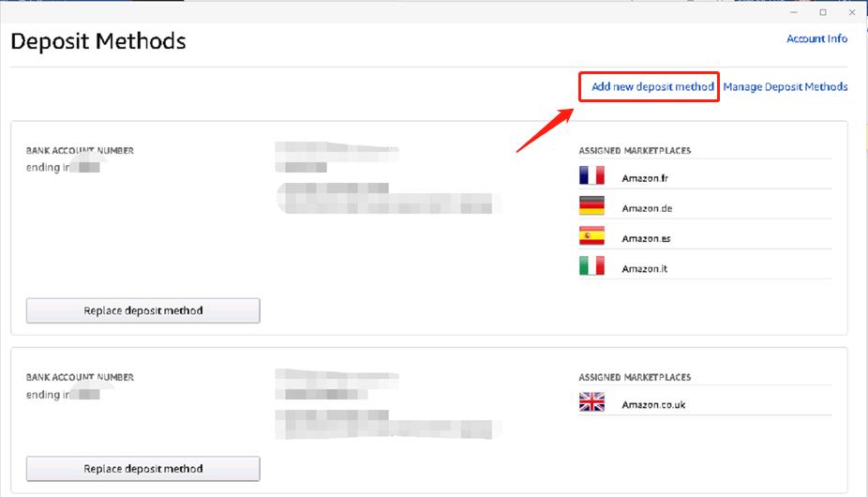Click Add new deposit method link
This screenshot has height=497, width=868.
click(x=652, y=86)
